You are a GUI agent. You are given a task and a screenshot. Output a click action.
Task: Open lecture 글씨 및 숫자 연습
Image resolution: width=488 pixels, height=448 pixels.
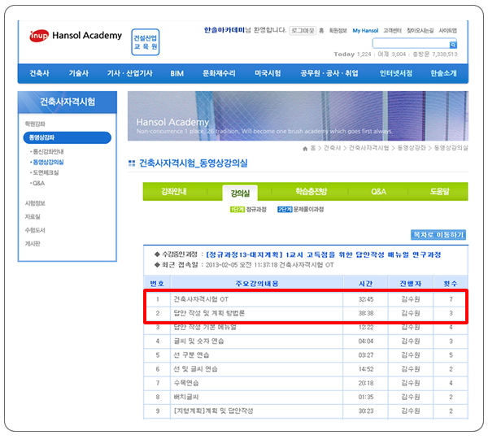coord(198,341)
